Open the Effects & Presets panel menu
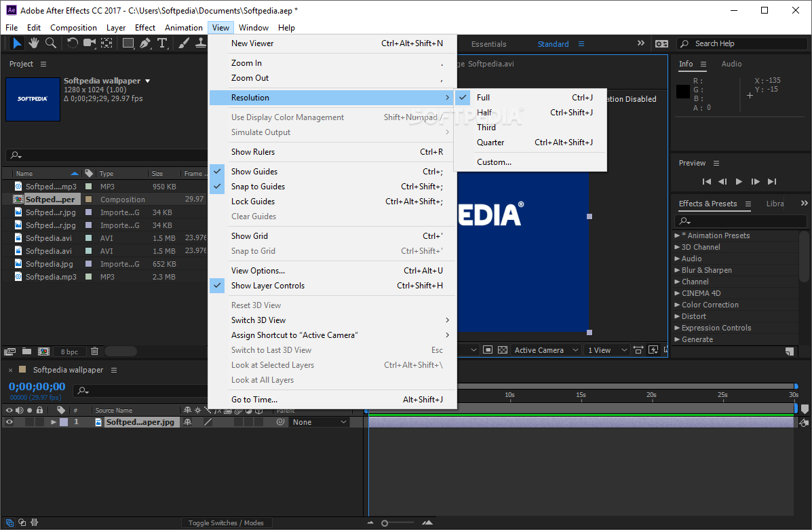The width and height of the screenshot is (812, 530). click(x=748, y=204)
